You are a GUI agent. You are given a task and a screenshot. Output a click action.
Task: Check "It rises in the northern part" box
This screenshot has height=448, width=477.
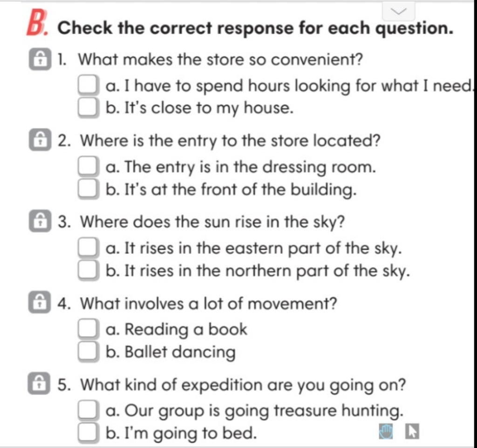click(x=88, y=271)
